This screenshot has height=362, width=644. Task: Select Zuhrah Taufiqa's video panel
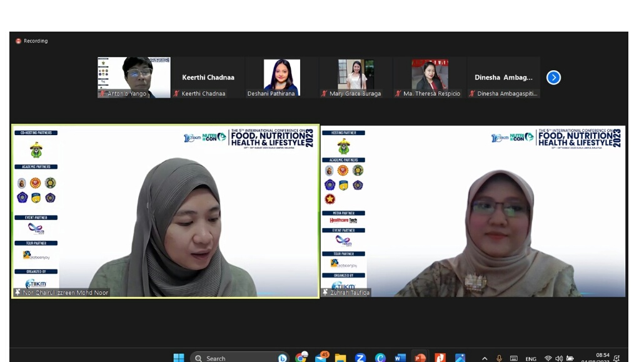473,211
